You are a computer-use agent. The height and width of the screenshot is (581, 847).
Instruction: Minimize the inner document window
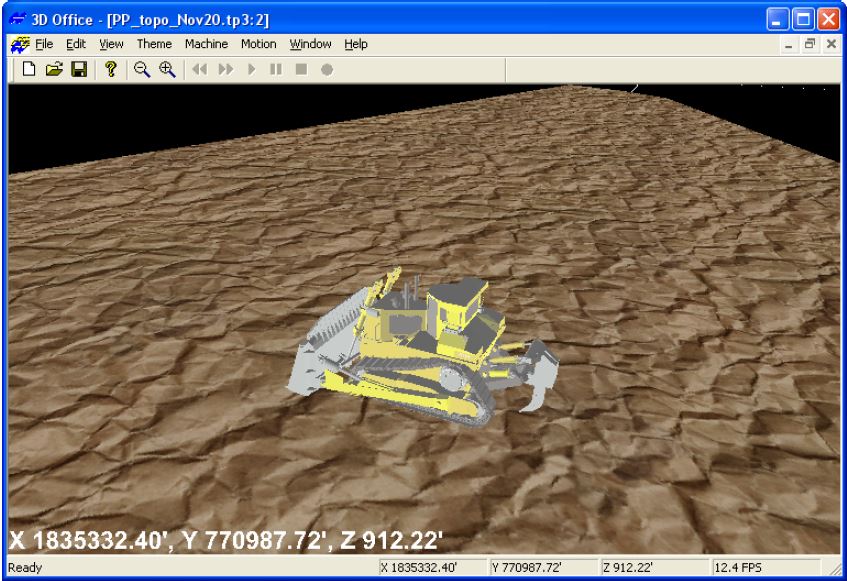(789, 44)
